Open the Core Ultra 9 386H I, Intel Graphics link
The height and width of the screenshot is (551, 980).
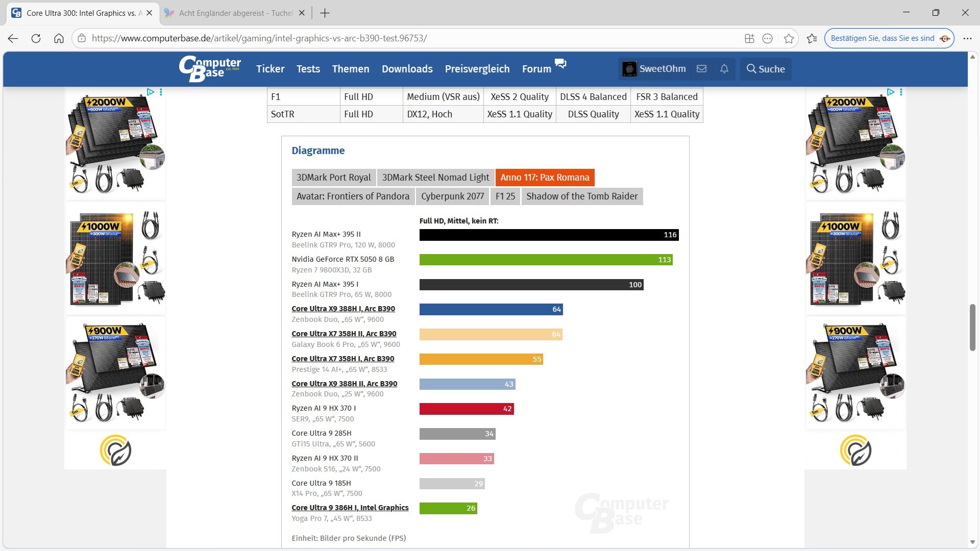tap(350, 508)
